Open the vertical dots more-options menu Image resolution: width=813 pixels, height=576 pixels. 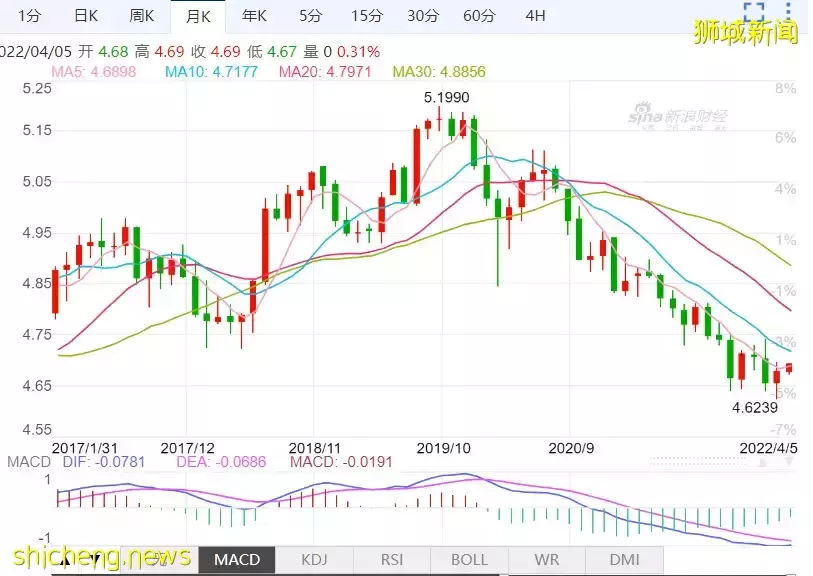tap(790, 14)
